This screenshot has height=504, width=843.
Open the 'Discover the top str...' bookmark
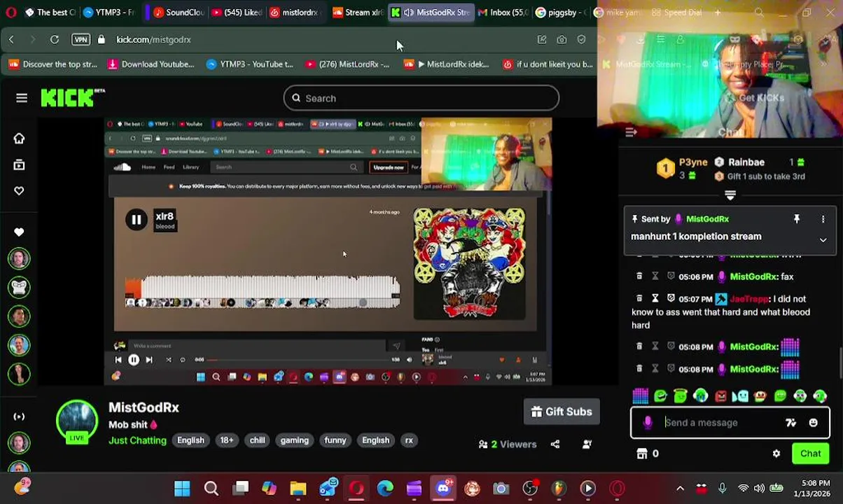pos(53,64)
